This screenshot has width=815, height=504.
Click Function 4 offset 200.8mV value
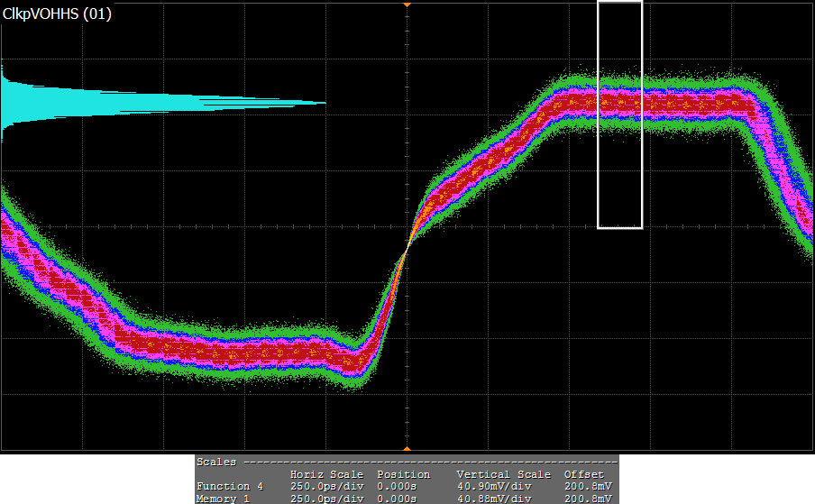click(x=589, y=486)
